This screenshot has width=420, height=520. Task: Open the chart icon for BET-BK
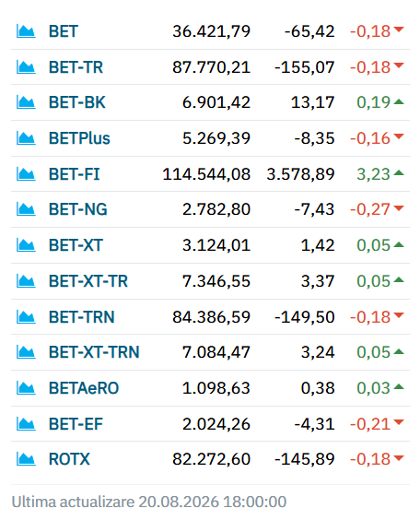pyautogui.click(x=26, y=102)
